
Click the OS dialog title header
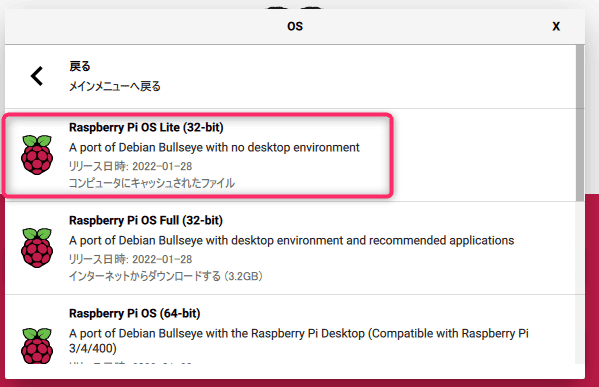click(x=295, y=26)
